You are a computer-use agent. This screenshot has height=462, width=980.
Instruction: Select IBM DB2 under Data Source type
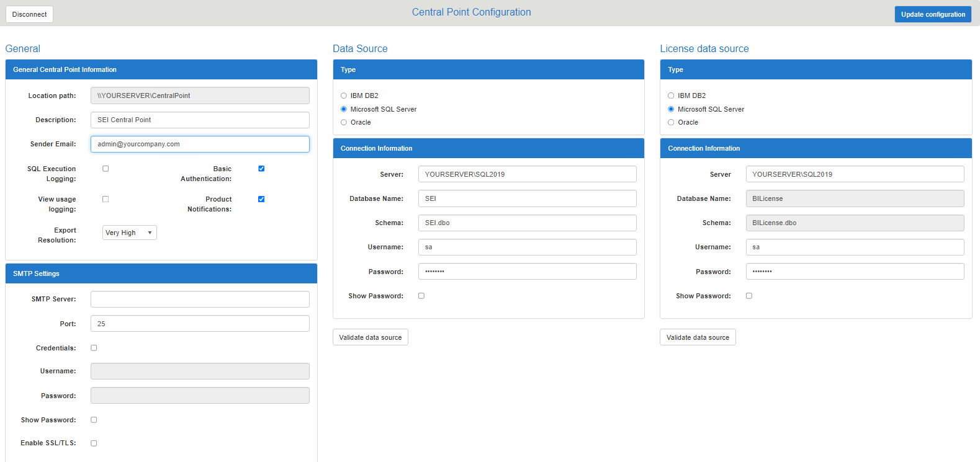tap(344, 96)
